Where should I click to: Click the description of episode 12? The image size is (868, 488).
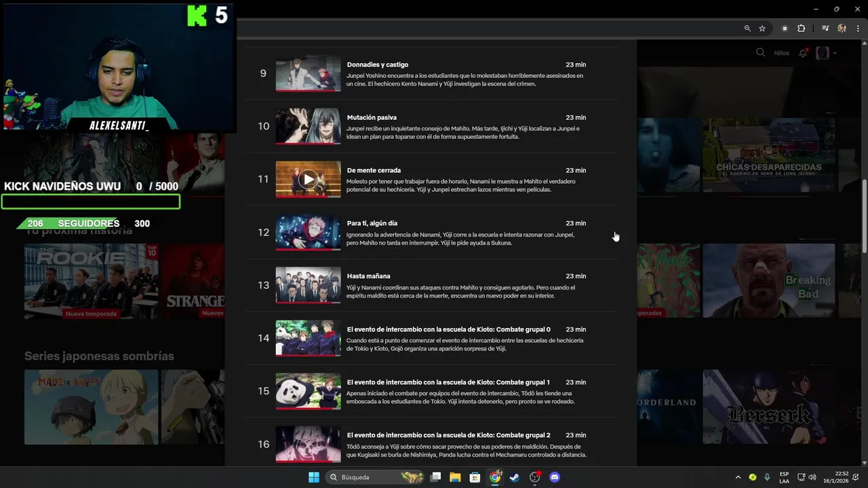[460, 239]
